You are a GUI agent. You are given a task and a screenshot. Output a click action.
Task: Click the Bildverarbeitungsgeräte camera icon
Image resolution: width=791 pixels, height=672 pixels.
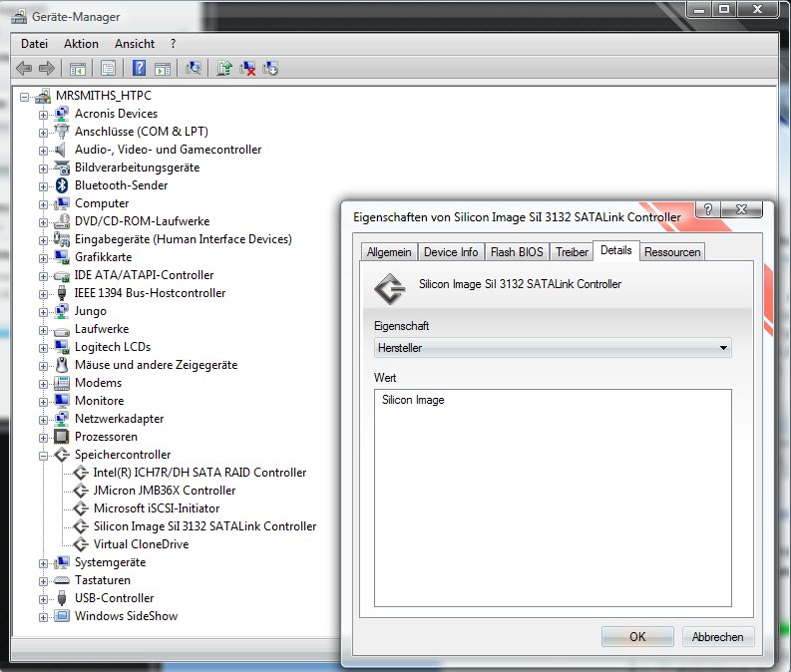[62, 168]
